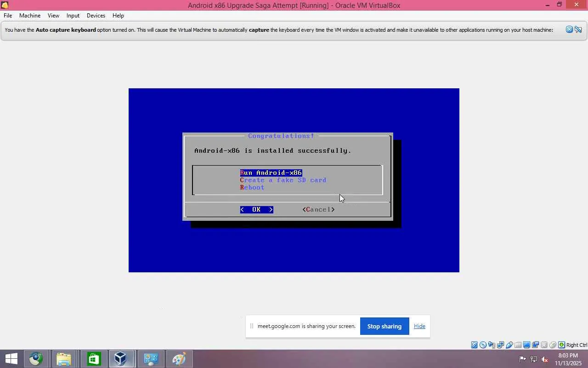Open the Chromium browser from taskbar
The image size is (588, 368).
(36, 359)
